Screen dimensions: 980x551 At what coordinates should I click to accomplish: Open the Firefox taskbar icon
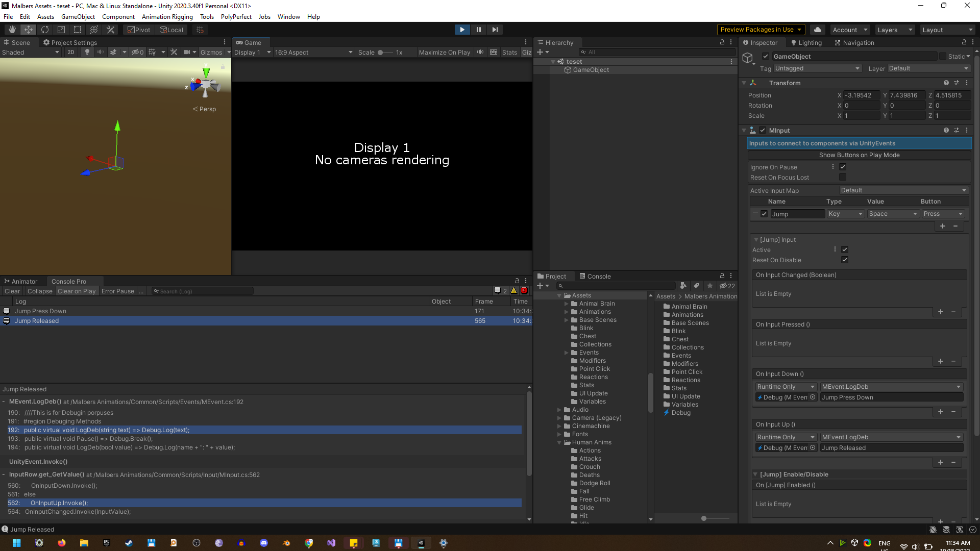tap(62, 543)
